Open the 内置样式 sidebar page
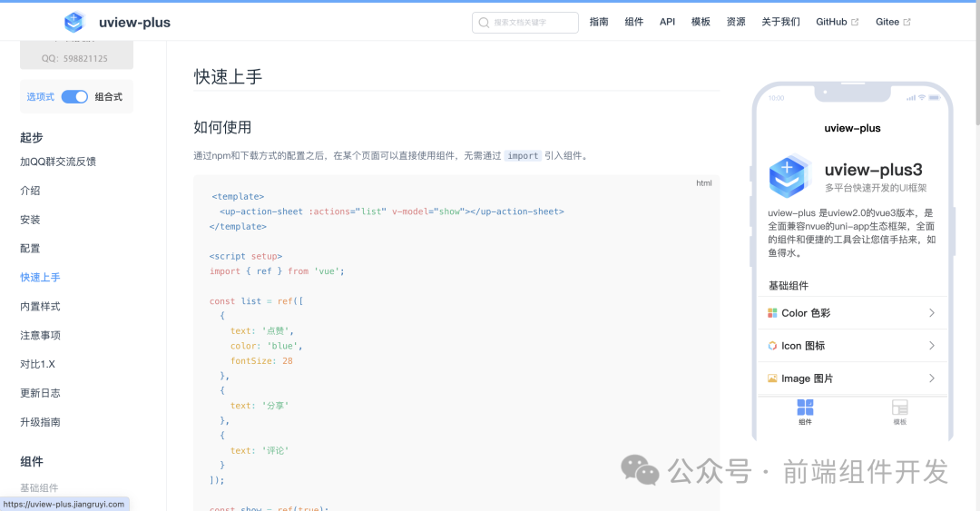Screen dimensions: 980x511 tap(40, 307)
